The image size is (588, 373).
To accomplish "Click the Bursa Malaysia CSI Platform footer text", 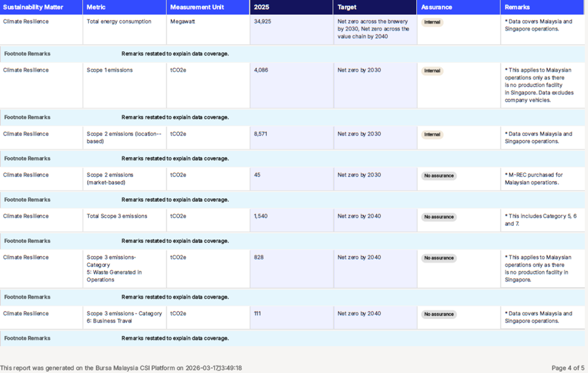I will point(121,368).
